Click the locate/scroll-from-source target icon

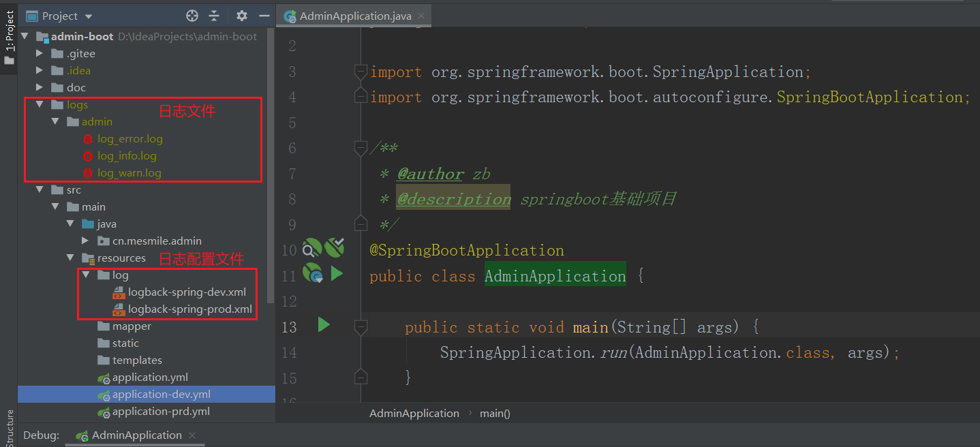pos(192,16)
